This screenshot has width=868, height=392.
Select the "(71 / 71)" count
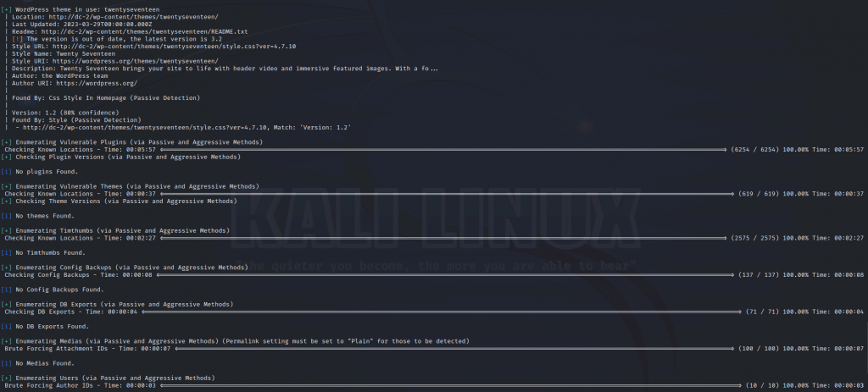[762, 312]
